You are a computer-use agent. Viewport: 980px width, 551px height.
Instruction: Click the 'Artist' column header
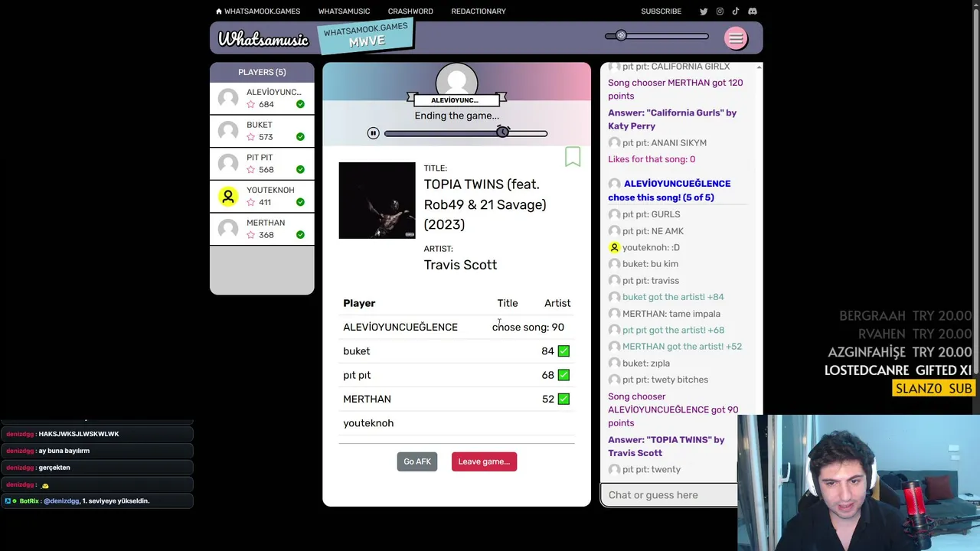pos(557,303)
